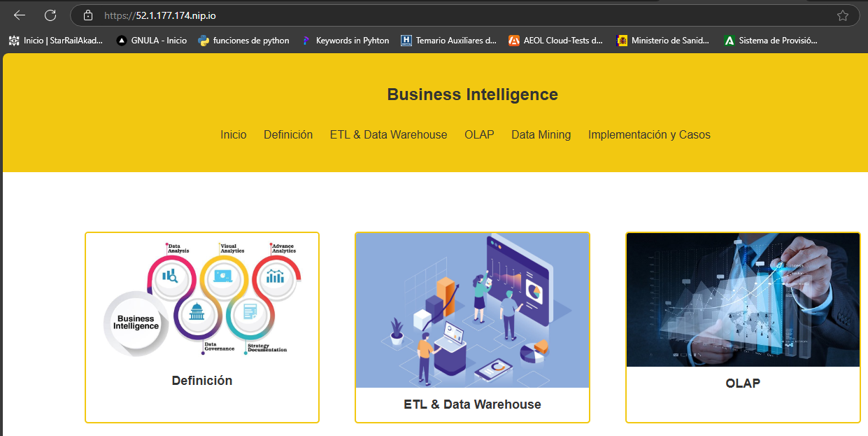This screenshot has height=436, width=868.
Task: Click the browser back arrow icon
Action: pyautogui.click(x=20, y=15)
